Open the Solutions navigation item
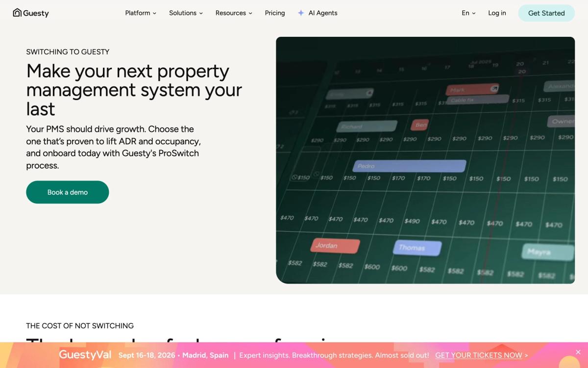Viewport: 588px width, 368px height. coord(186,13)
